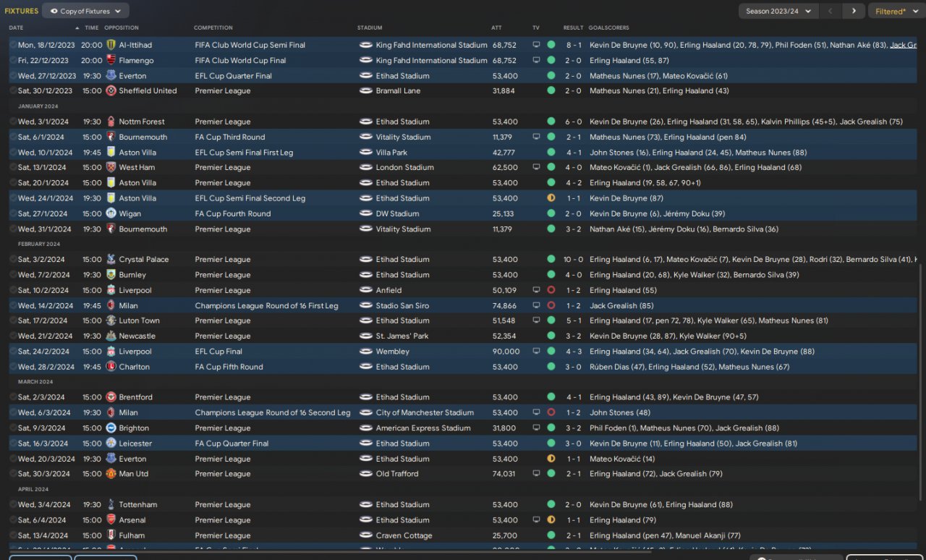Click the Luton Town badge
This screenshot has height=560, width=926.
[x=111, y=321]
